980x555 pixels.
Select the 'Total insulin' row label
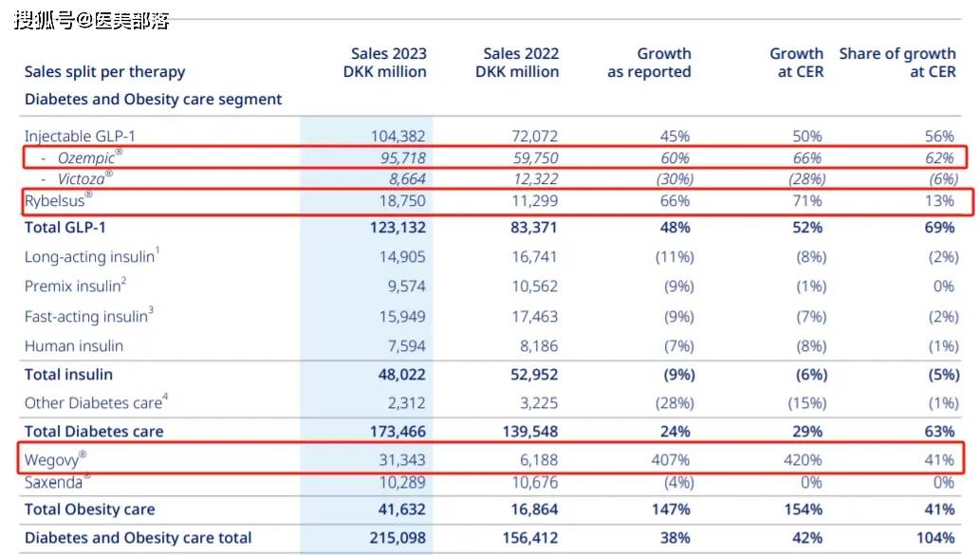68,375
